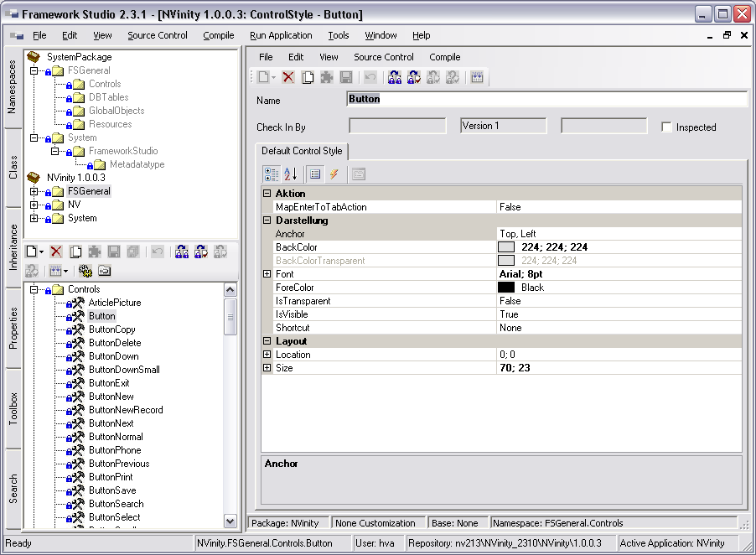Select the Metadatatype tree node
The image size is (756, 555).
[137, 164]
